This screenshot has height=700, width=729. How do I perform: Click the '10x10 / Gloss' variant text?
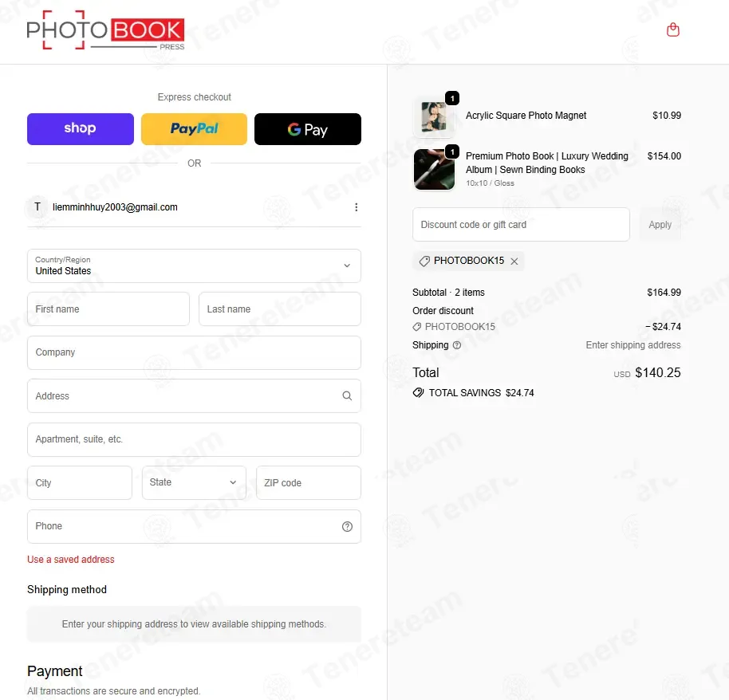click(x=490, y=183)
